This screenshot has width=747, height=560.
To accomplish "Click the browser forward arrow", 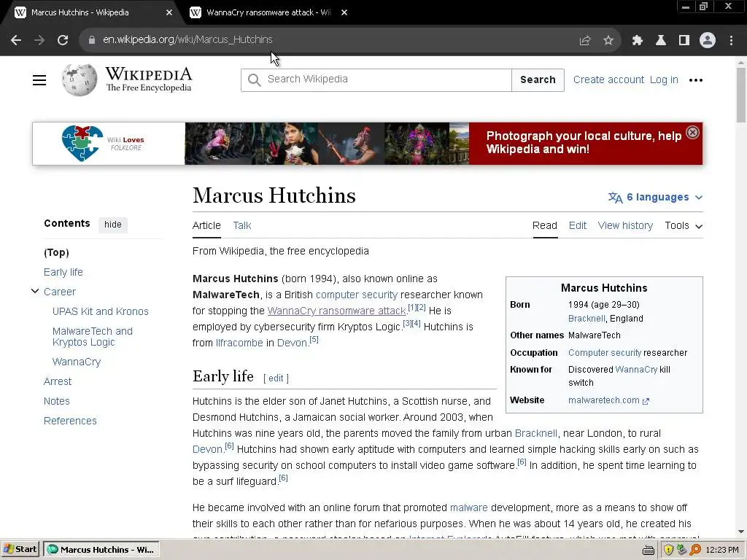I will (x=39, y=41).
